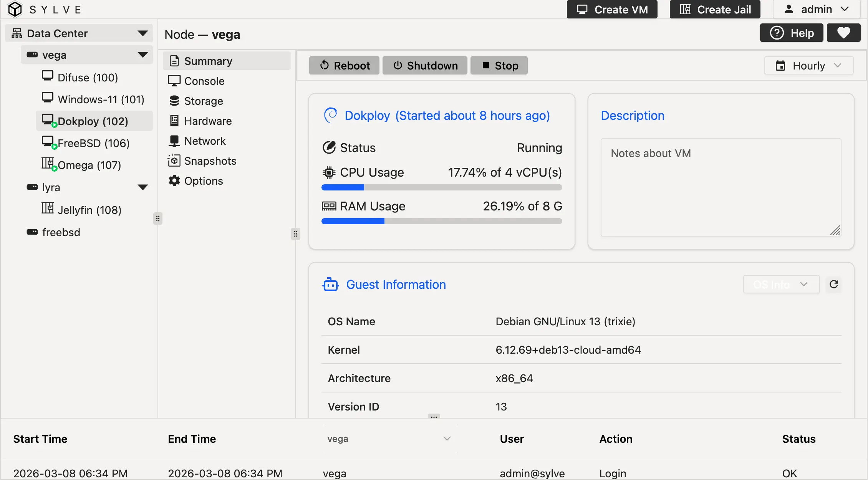Open the OS Info dropdown
This screenshot has width=868, height=480.
pyautogui.click(x=781, y=285)
